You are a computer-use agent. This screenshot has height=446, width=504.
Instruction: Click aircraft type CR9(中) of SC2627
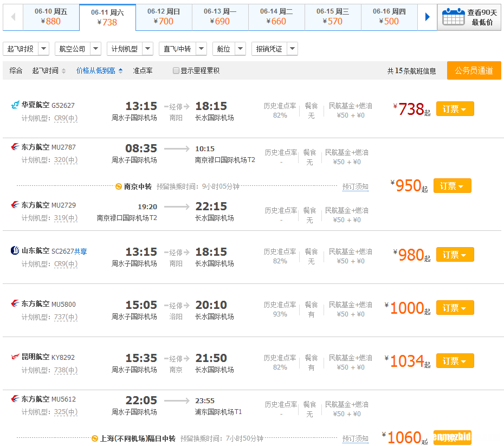66,264
